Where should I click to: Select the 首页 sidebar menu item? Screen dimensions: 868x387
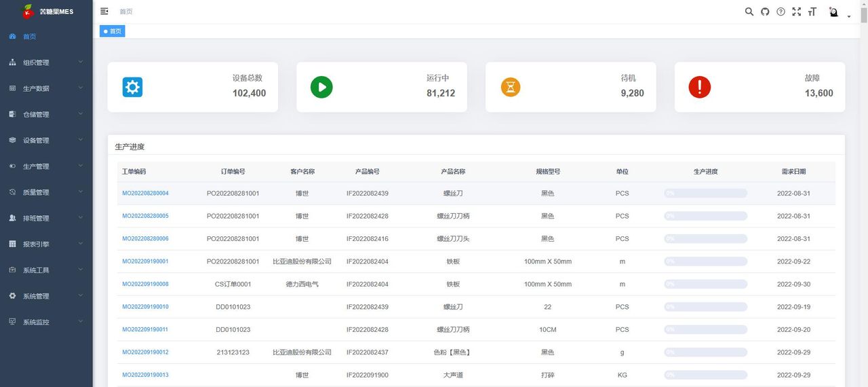tap(46, 37)
